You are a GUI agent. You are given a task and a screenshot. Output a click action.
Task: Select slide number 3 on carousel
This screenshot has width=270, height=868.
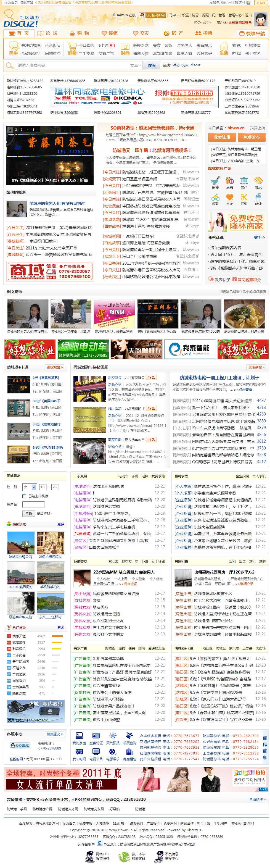(22, 129)
